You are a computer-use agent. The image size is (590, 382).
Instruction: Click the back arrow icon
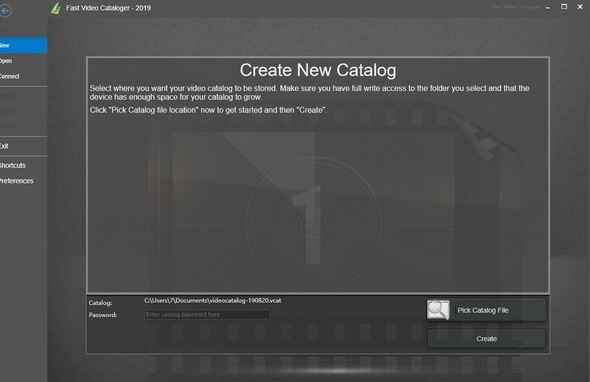pos(5,11)
